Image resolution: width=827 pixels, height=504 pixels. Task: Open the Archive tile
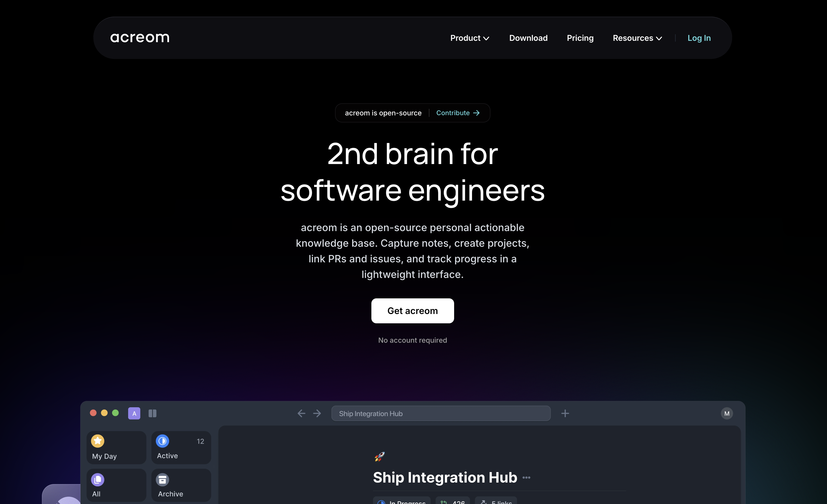coord(181,485)
